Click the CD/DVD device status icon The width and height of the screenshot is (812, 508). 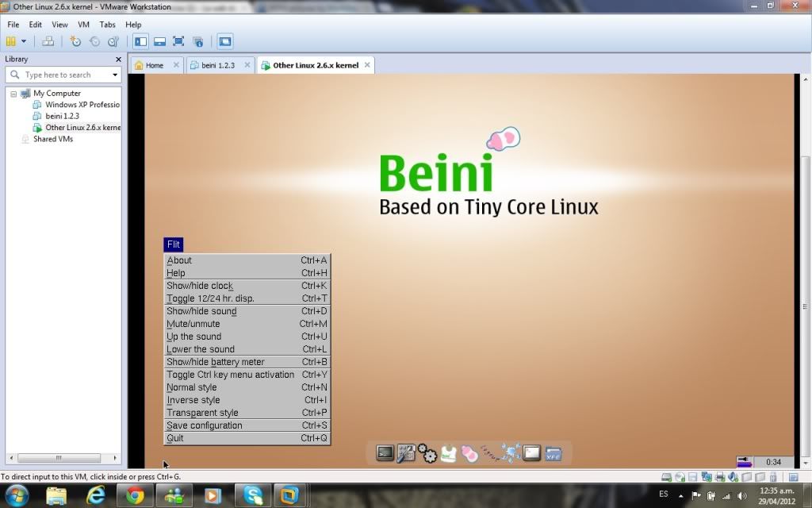coord(680,477)
